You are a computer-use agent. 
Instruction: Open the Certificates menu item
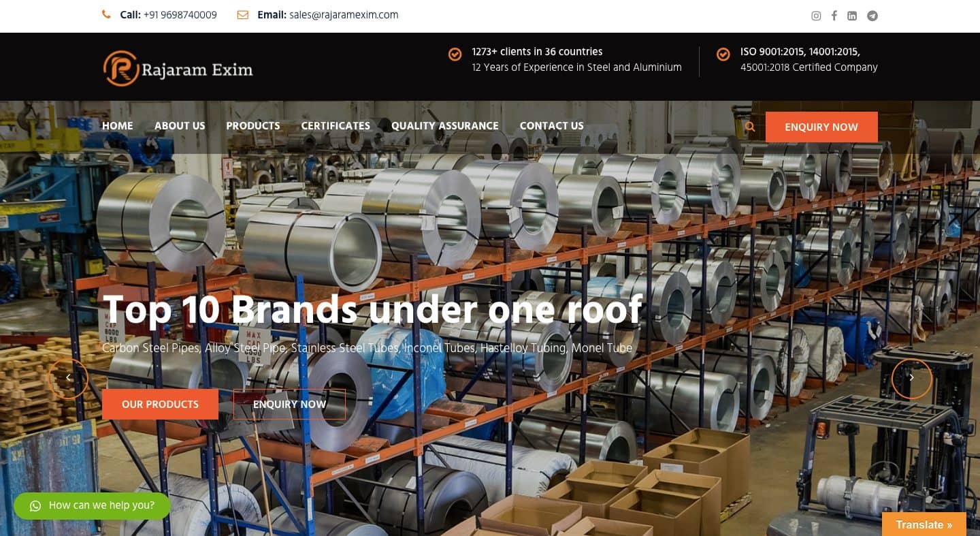point(336,125)
